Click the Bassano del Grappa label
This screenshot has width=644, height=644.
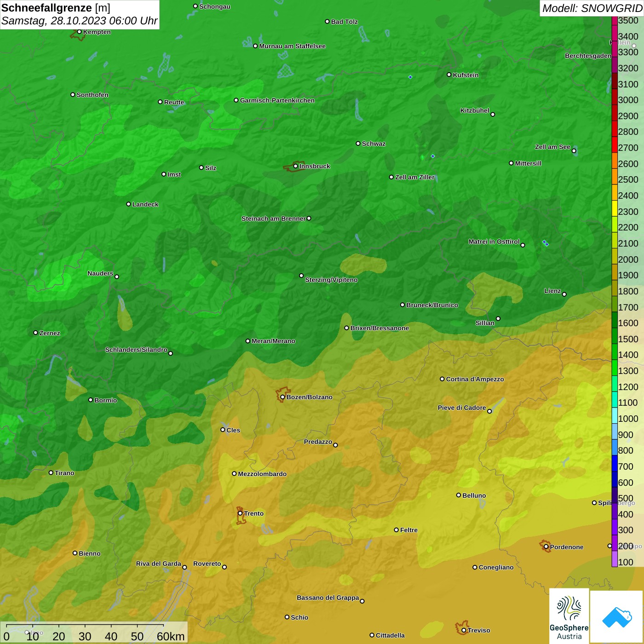pos(328,598)
